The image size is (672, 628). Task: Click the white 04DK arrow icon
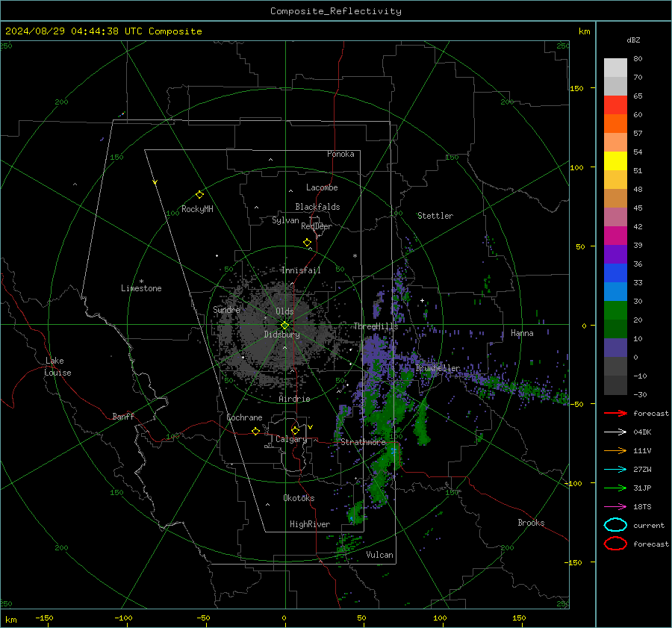coord(615,432)
